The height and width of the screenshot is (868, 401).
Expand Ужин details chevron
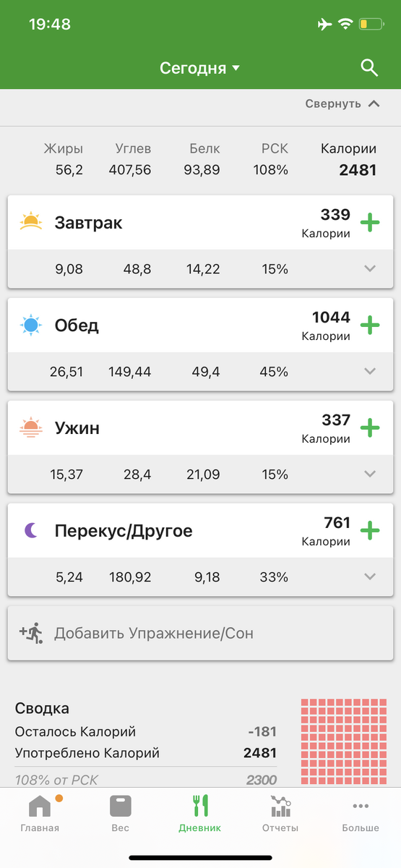point(370,475)
